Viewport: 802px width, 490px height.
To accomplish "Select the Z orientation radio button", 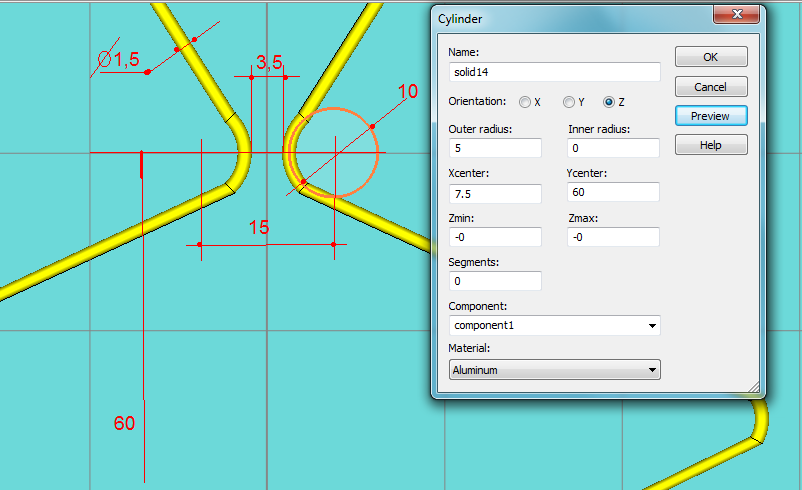I will pyautogui.click(x=609, y=102).
